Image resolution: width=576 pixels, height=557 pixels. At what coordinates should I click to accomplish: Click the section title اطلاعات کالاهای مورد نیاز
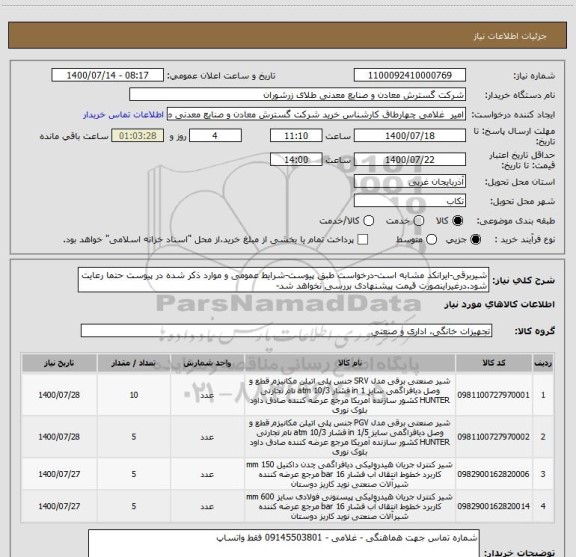[x=500, y=305]
